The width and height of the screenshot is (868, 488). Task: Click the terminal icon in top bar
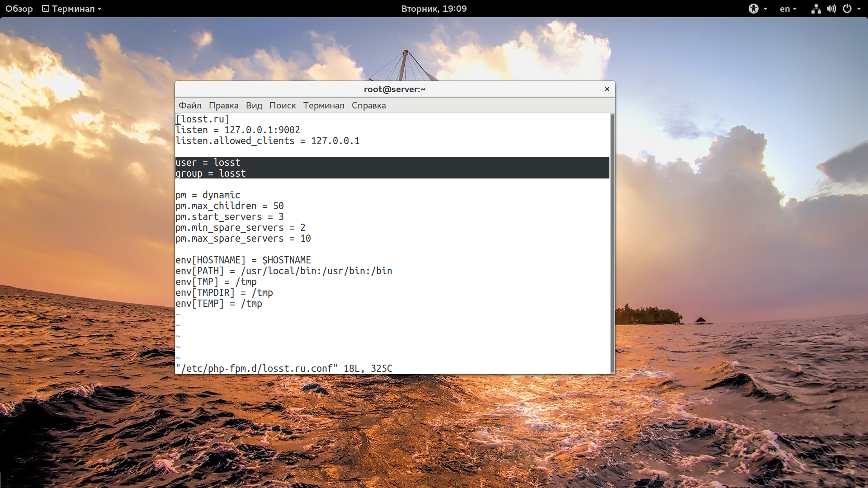click(46, 9)
